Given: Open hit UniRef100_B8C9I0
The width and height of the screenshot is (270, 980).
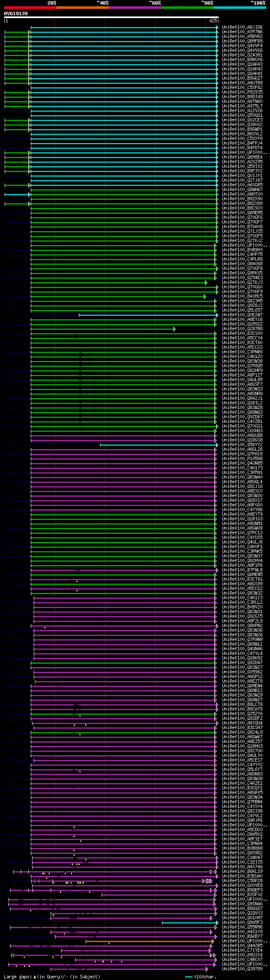Looking at the screenshot, I should 242,208.
